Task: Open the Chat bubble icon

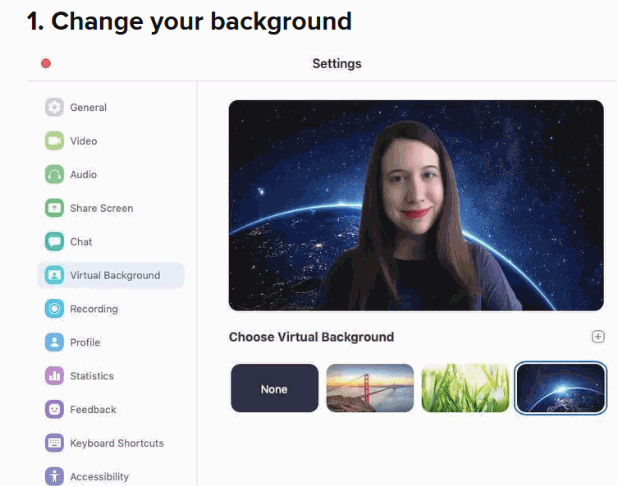Action: point(54,242)
